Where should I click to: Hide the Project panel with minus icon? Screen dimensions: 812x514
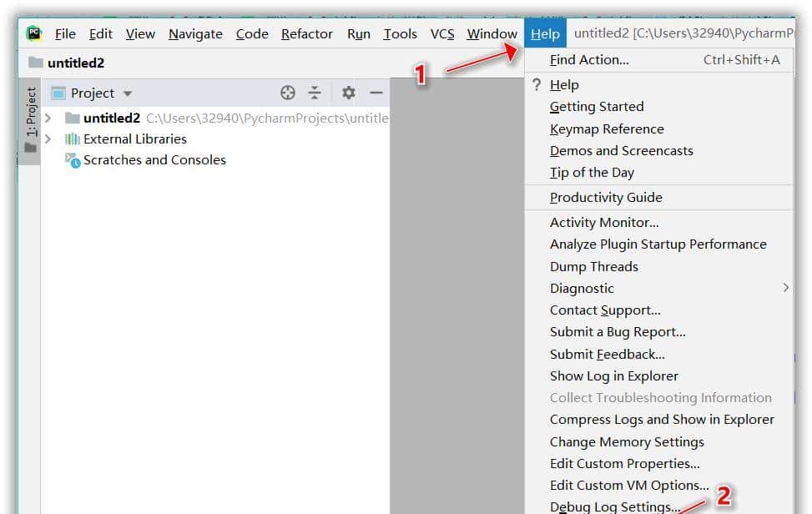pyautogui.click(x=376, y=93)
